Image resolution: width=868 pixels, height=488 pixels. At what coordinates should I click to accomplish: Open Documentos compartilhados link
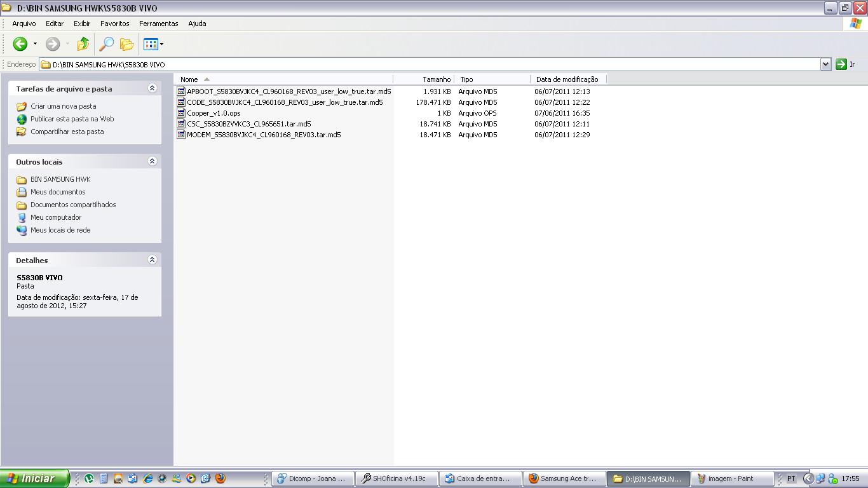point(73,205)
